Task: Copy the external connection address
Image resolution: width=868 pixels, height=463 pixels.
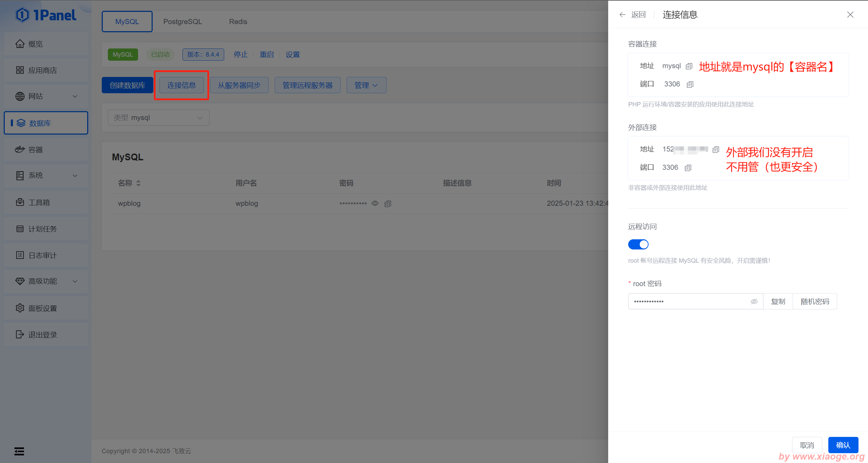Action: [x=716, y=149]
